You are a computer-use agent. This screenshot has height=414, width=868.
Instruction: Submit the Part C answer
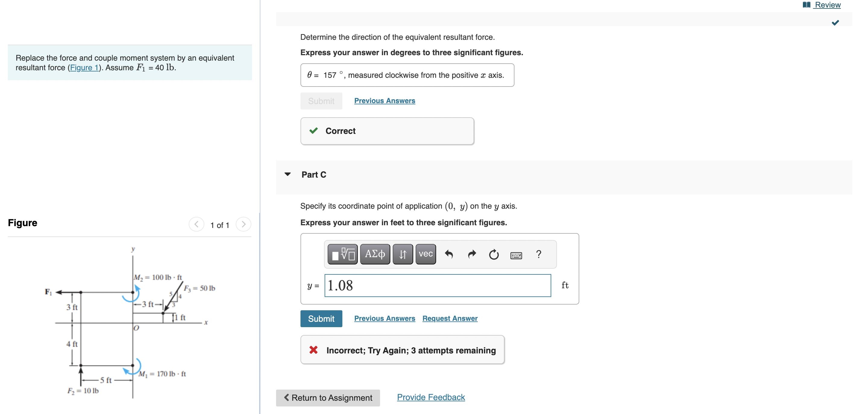[x=321, y=319]
